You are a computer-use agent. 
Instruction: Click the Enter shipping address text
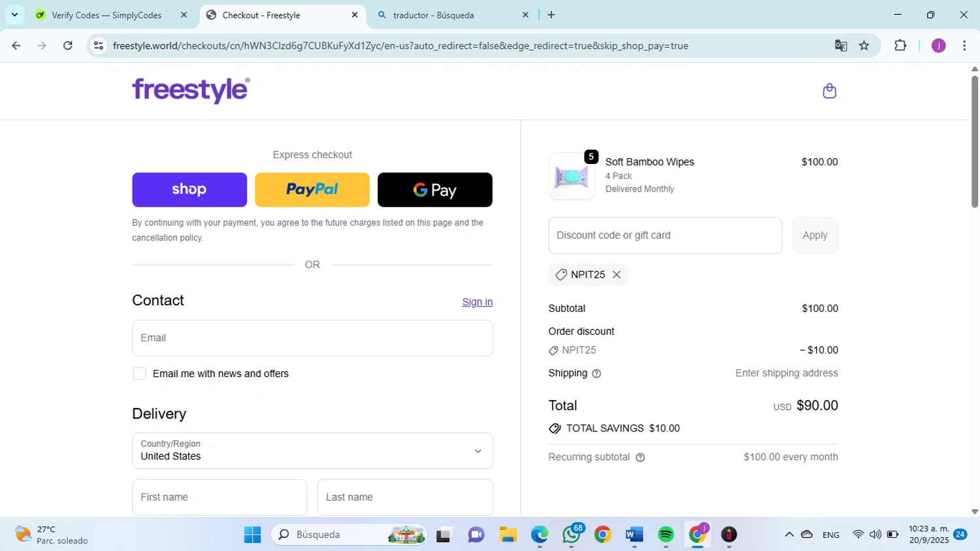[x=787, y=373]
